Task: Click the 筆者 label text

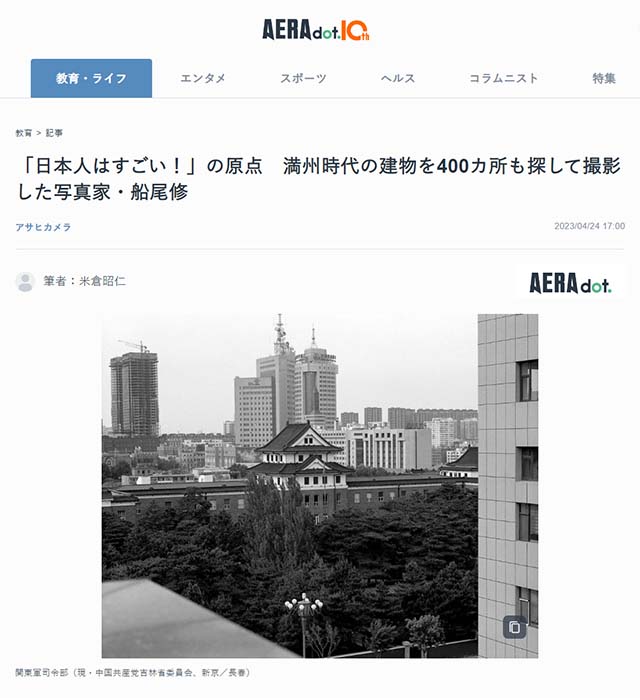Action: (x=54, y=281)
